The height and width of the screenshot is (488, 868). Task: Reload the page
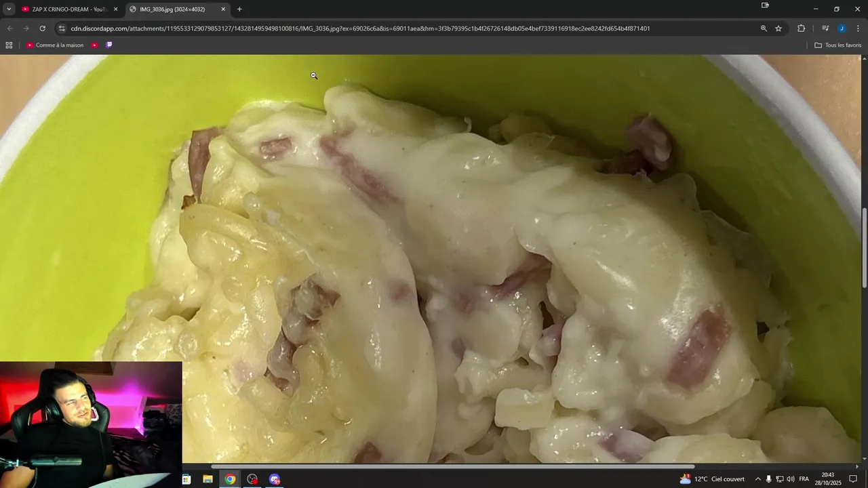43,28
